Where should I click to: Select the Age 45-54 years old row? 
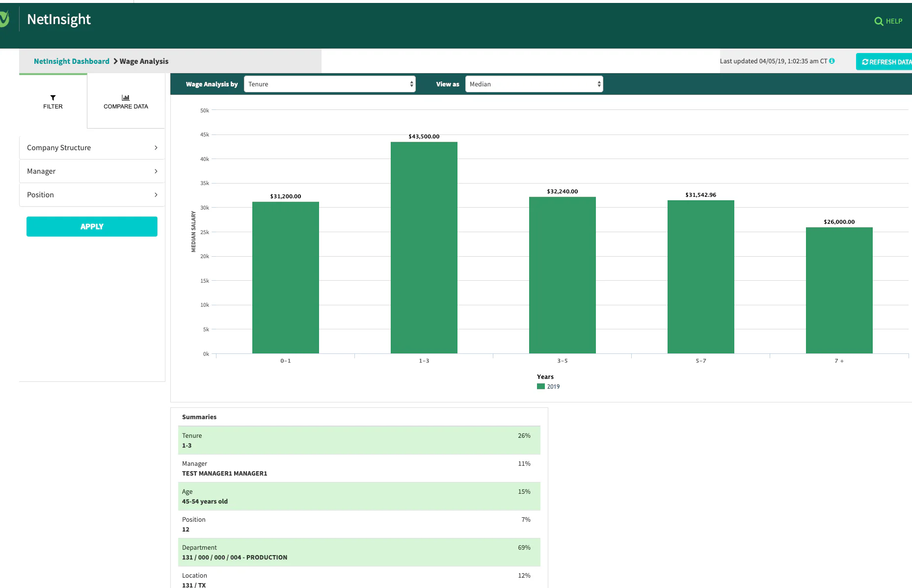coord(359,496)
